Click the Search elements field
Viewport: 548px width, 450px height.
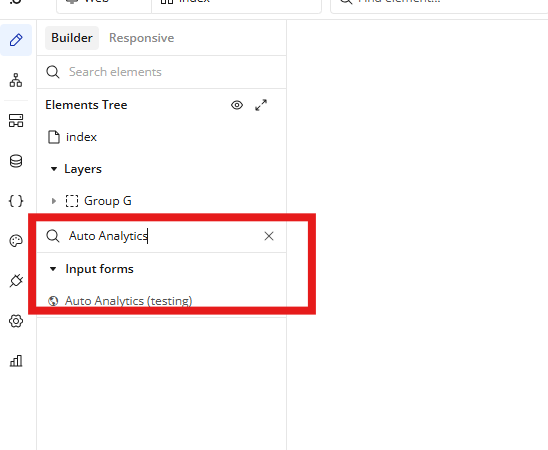click(x=161, y=72)
